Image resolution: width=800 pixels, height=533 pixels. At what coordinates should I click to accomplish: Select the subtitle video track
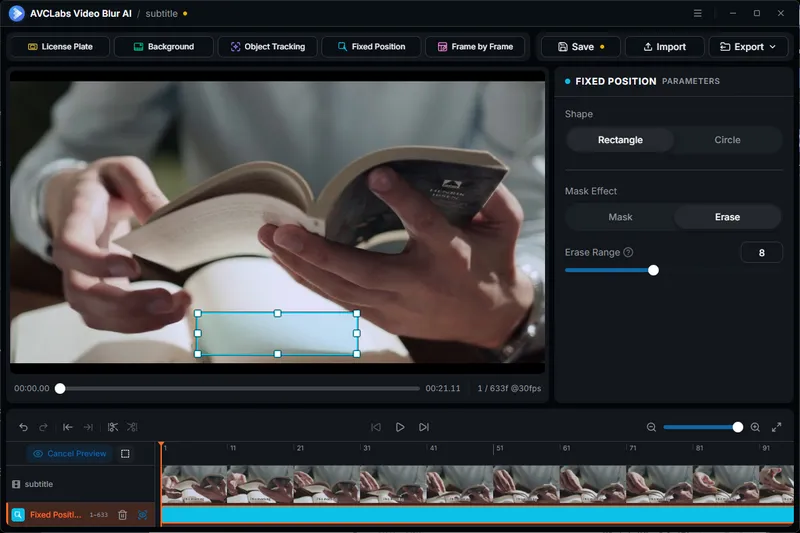[x=81, y=484]
